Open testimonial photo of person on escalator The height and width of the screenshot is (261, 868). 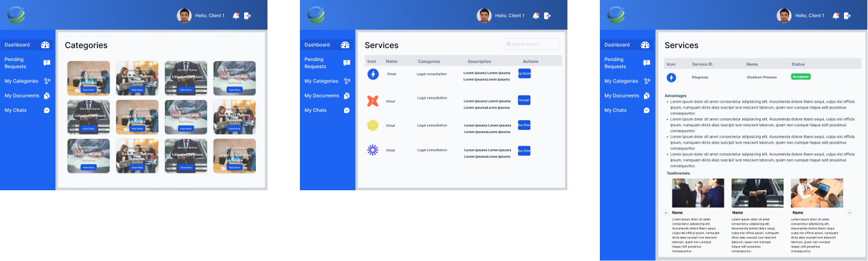click(x=758, y=193)
